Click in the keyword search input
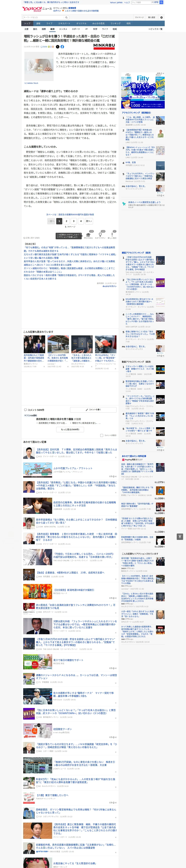 point(44,17)
